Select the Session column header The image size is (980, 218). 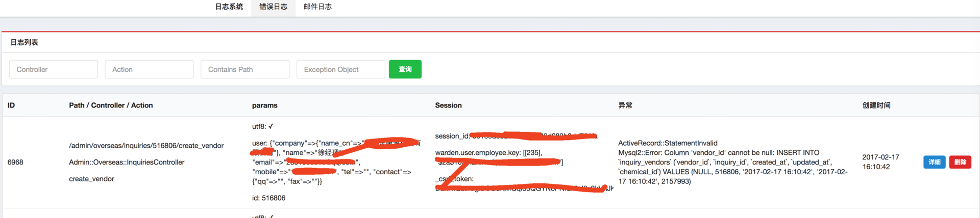448,105
